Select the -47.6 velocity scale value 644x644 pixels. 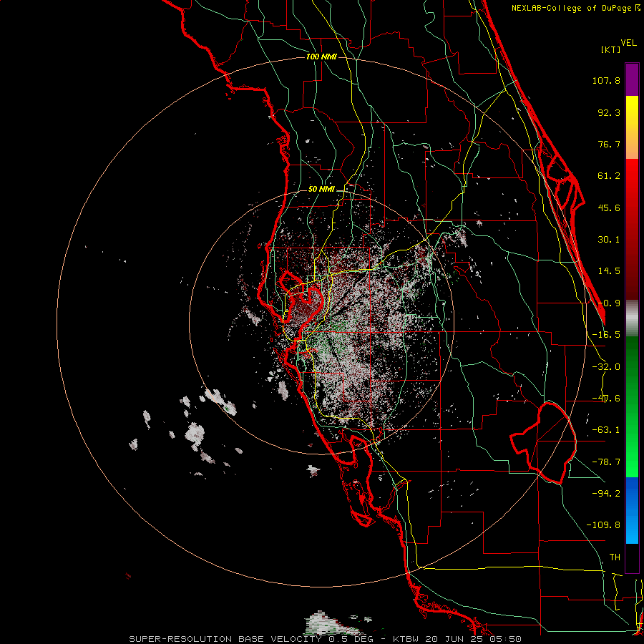[606, 399]
